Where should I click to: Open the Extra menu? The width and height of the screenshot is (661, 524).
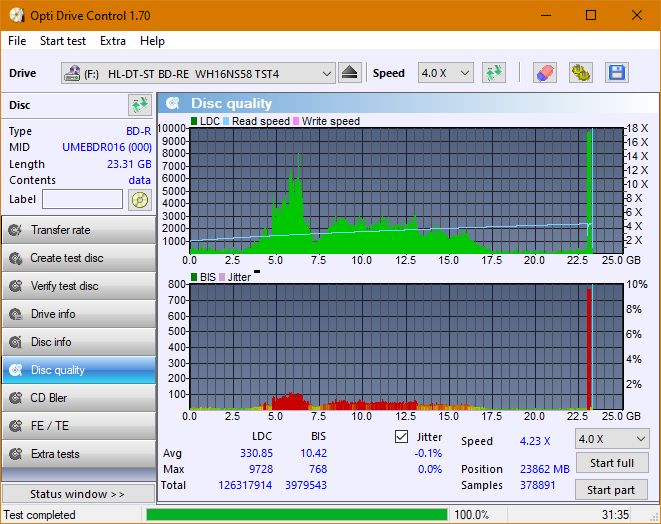[x=113, y=41]
